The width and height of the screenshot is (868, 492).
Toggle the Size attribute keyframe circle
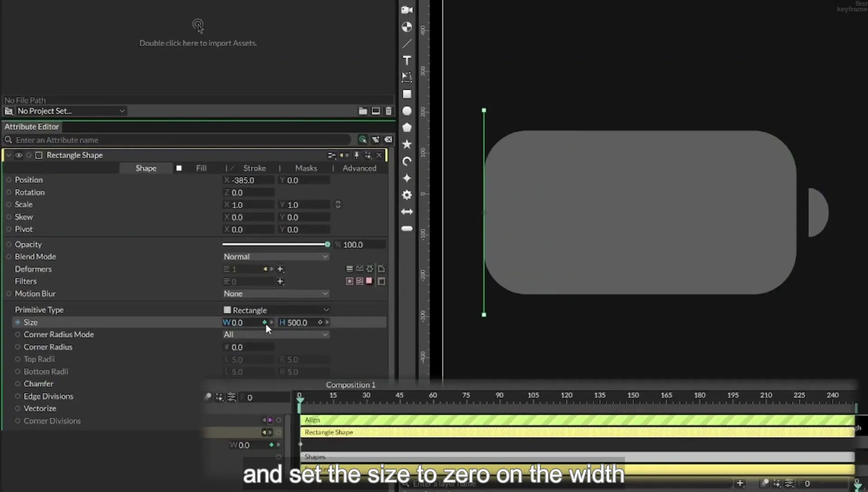click(x=18, y=322)
